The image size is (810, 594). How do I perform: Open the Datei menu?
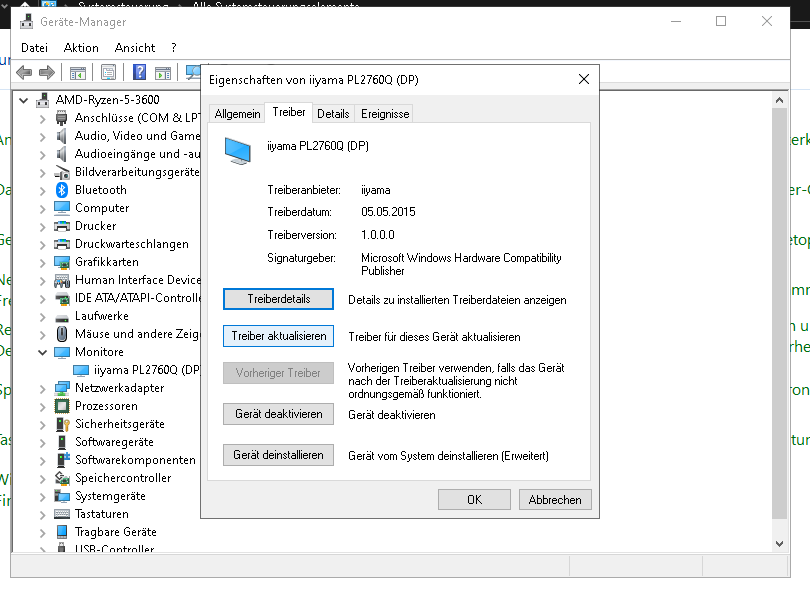[34, 48]
